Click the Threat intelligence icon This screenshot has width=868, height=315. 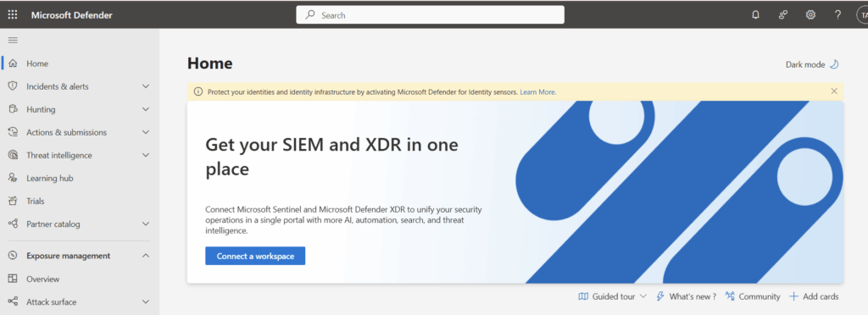[x=13, y=155]
